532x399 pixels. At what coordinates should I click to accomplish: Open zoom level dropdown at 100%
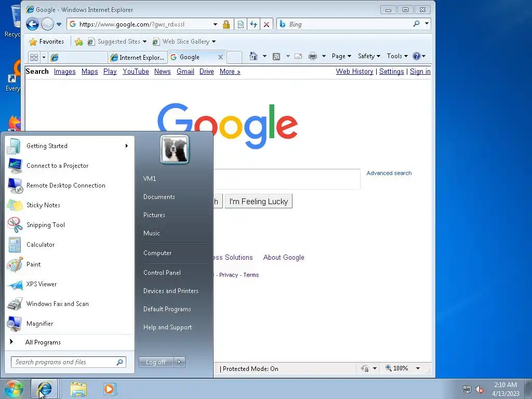[418, 368]
